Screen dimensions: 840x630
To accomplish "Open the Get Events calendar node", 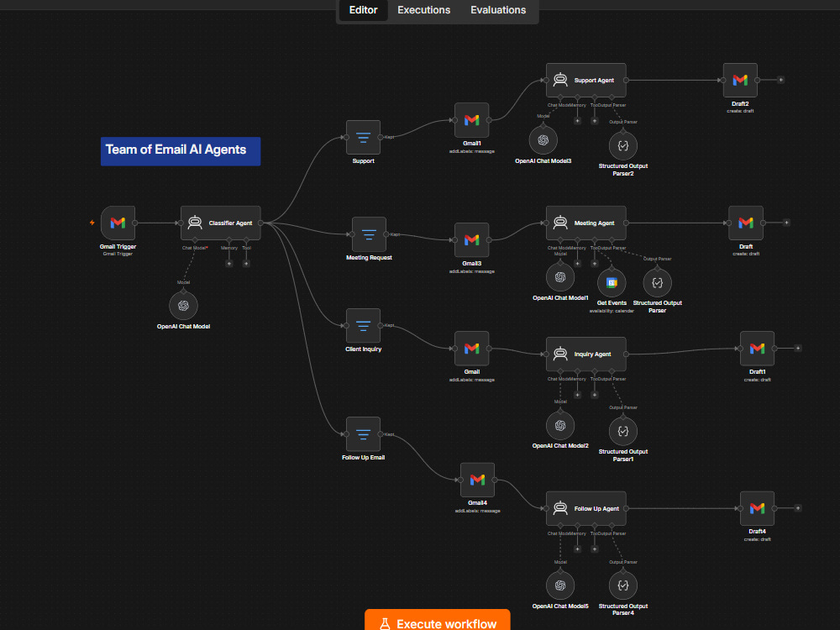I will point(612,283).
